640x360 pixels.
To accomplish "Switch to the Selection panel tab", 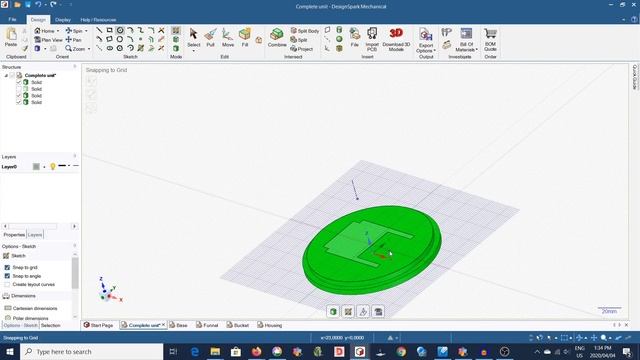I will [51, 326].
